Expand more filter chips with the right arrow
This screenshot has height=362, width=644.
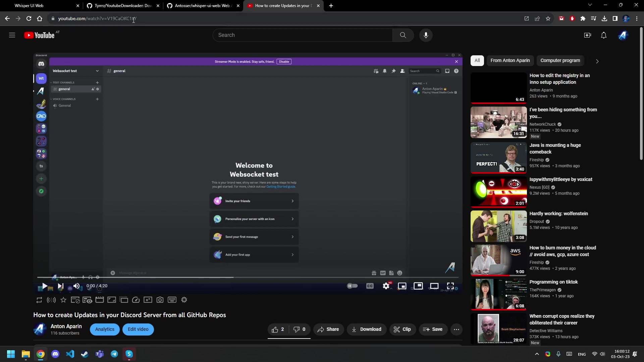pyautogui.click(x=597, y=61)
